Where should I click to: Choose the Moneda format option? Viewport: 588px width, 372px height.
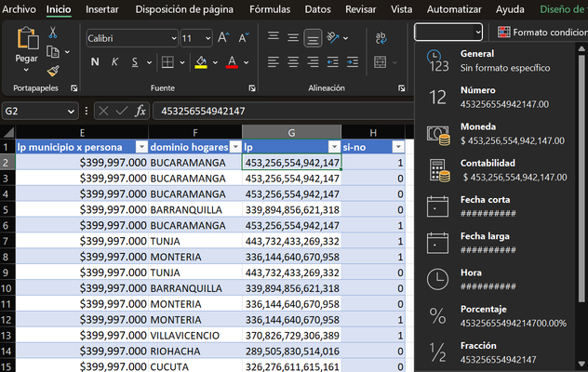click(x=495, y=134)
